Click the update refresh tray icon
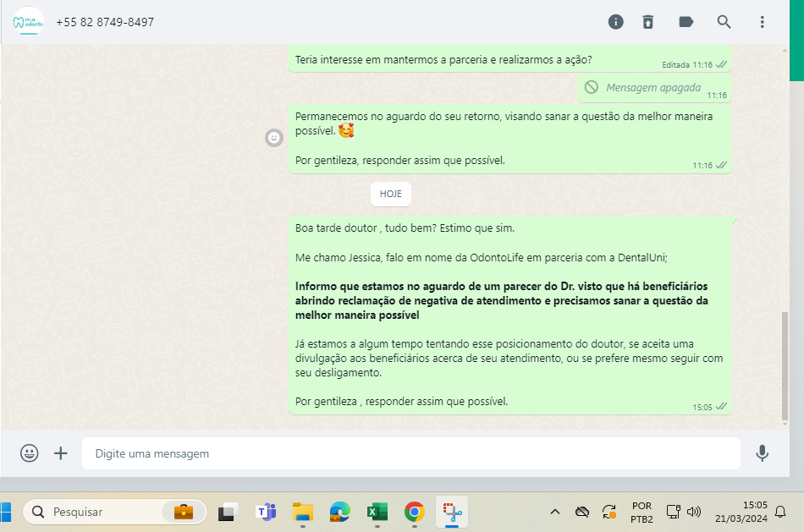This screenshot has width=804, height=532. [x=609, y=512]
